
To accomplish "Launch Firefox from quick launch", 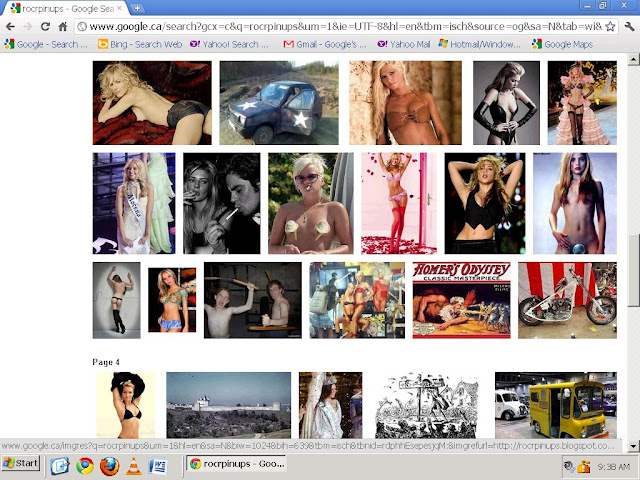I will [109, 466].
